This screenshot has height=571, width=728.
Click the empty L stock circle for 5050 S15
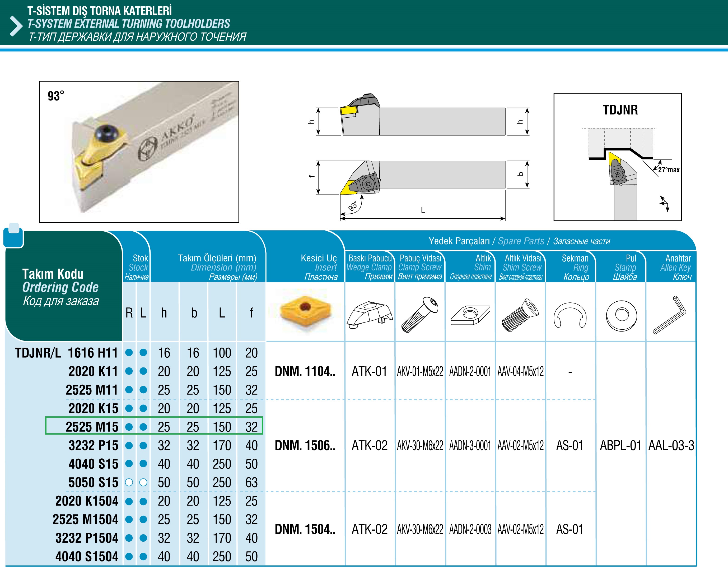(143, 482)
